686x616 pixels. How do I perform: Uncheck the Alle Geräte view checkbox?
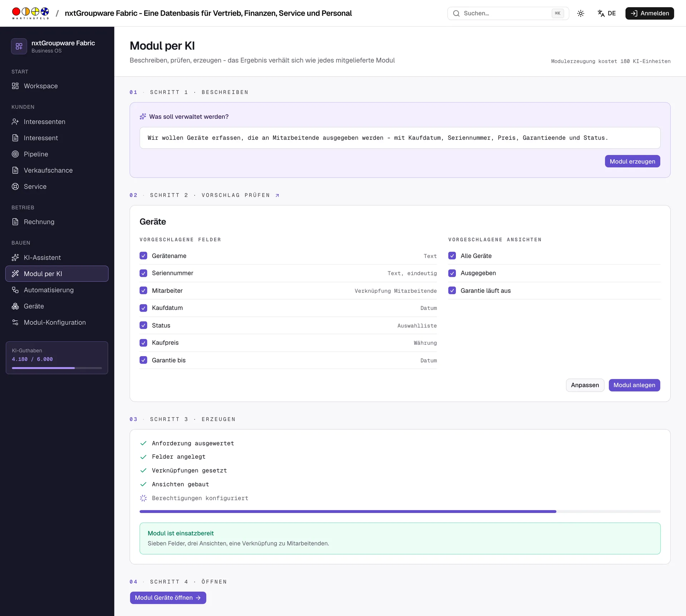pyautogui.click(x=452, y=256)
